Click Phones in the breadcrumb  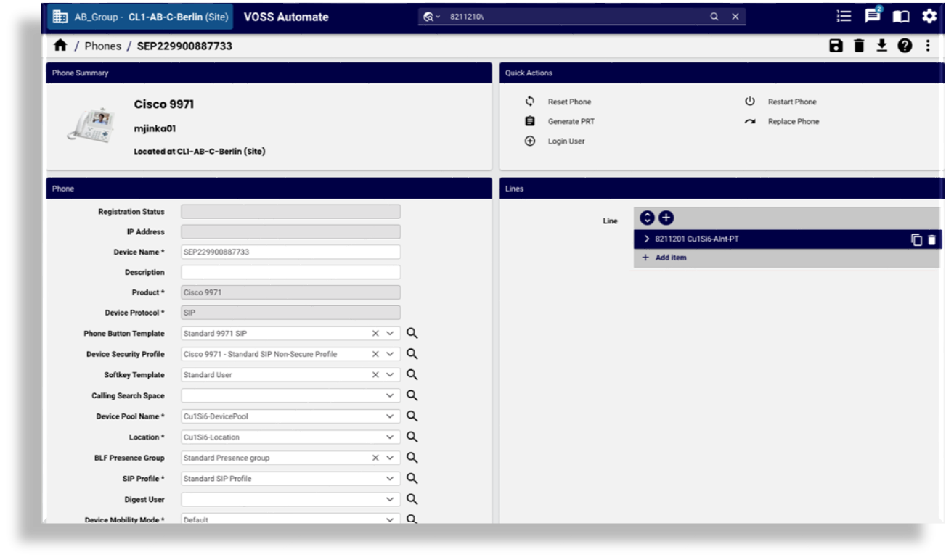pos(102,46)
